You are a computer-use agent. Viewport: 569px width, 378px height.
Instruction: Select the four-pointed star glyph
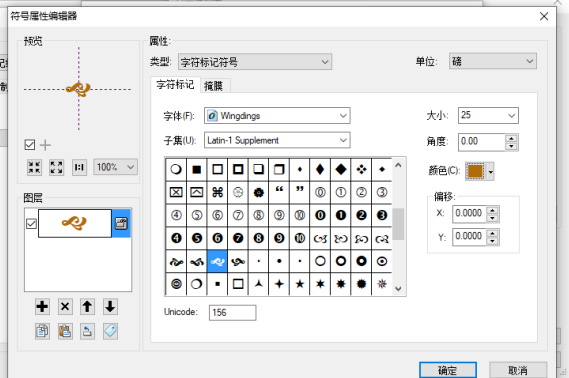pos(279,284)
